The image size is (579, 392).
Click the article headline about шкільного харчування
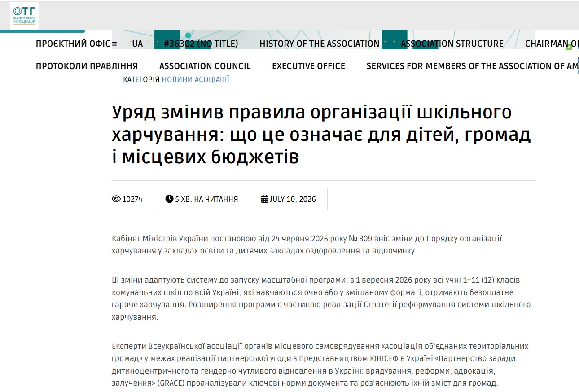[321, 135]
